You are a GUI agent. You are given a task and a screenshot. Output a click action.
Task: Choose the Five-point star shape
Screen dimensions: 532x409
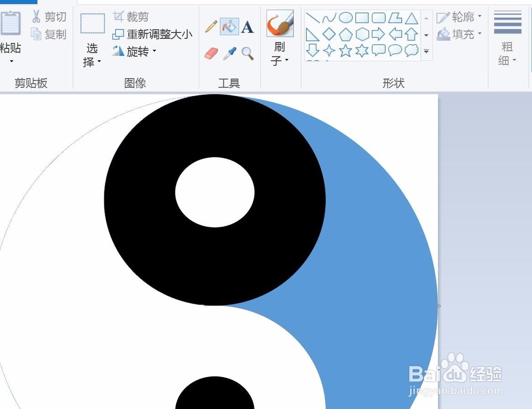point(345,51)
